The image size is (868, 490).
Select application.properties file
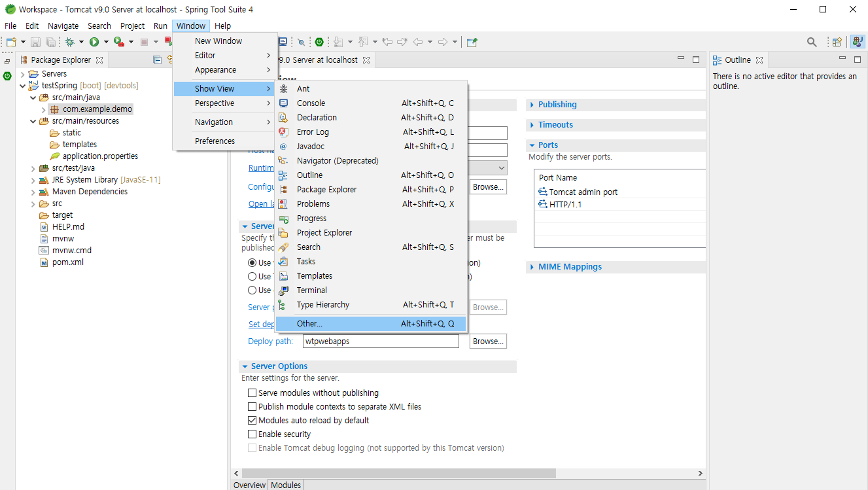point(100,156)
